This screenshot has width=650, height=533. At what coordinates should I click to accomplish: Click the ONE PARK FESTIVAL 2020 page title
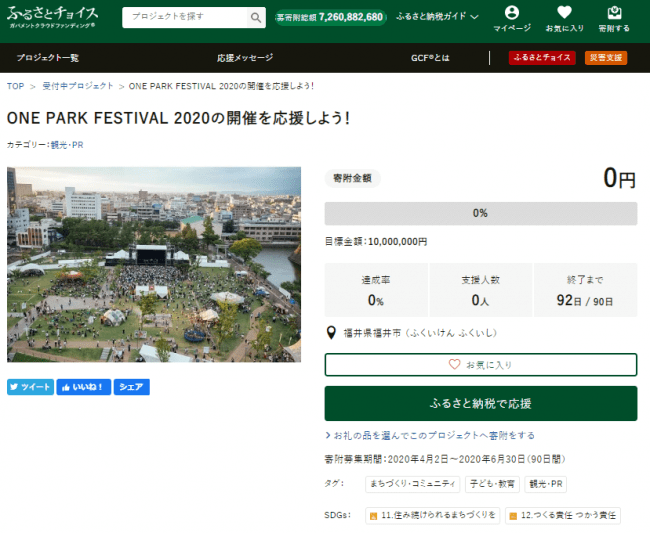tap(178, 118)
